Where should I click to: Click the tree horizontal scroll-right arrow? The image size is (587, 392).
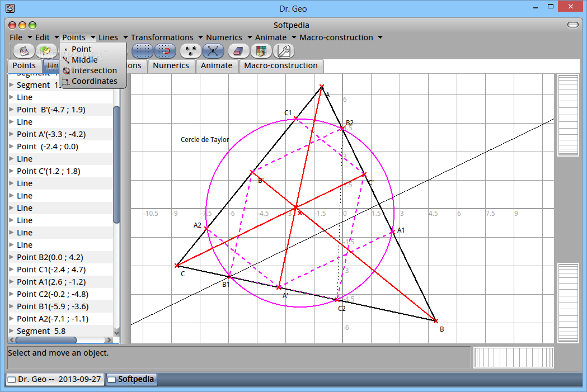click(109, 340)
